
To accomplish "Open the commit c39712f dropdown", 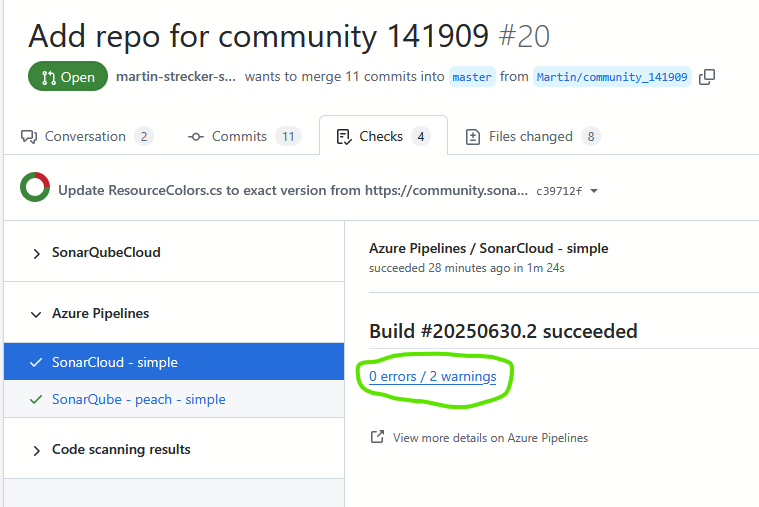I will [x=594, y=190].
